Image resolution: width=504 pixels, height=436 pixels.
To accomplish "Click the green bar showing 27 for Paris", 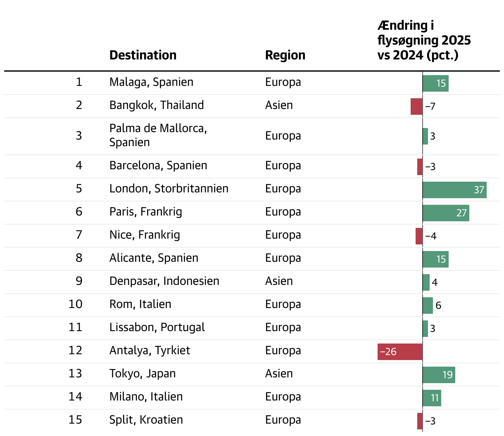I will pos(445,213).
